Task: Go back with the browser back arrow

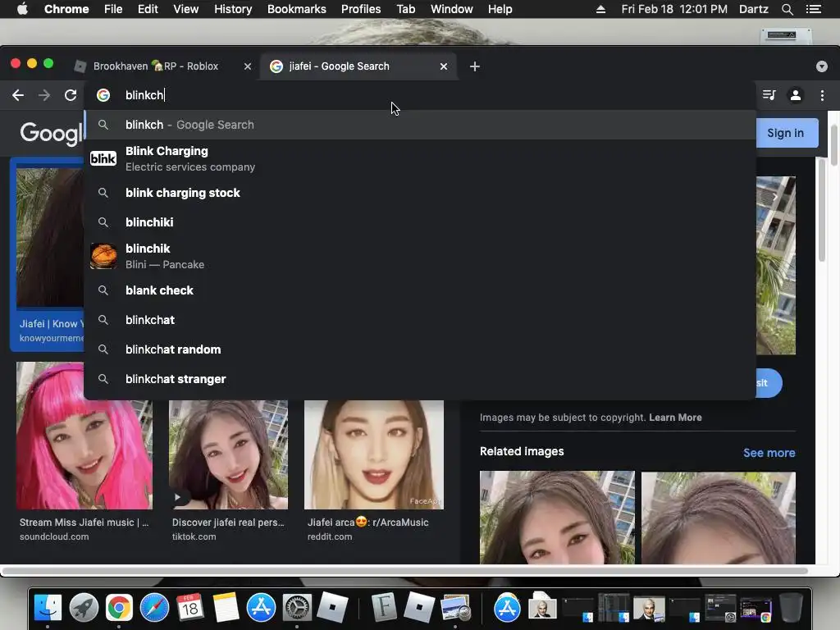Action: (x=18, y=95)
